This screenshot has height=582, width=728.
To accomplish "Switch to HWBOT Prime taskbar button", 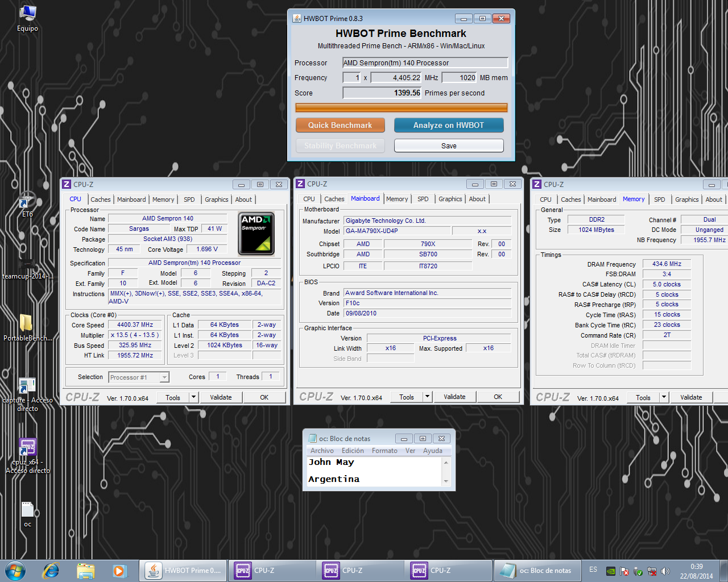I will pyautogui.click(x=183, y=571).
